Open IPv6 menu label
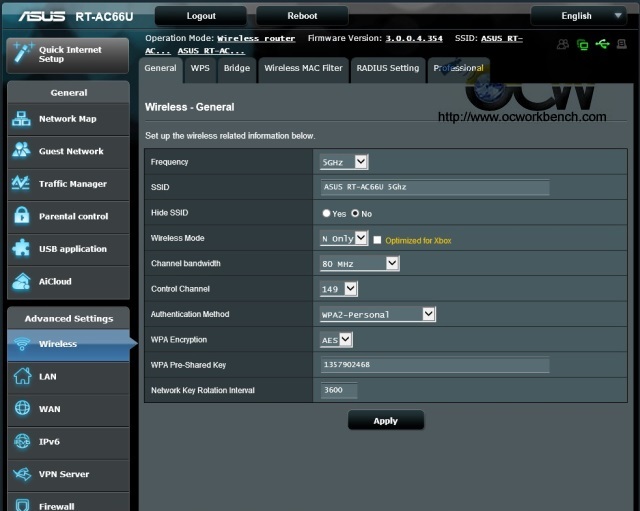Viewport: 640px width, 511px height. tap(49, 442)
